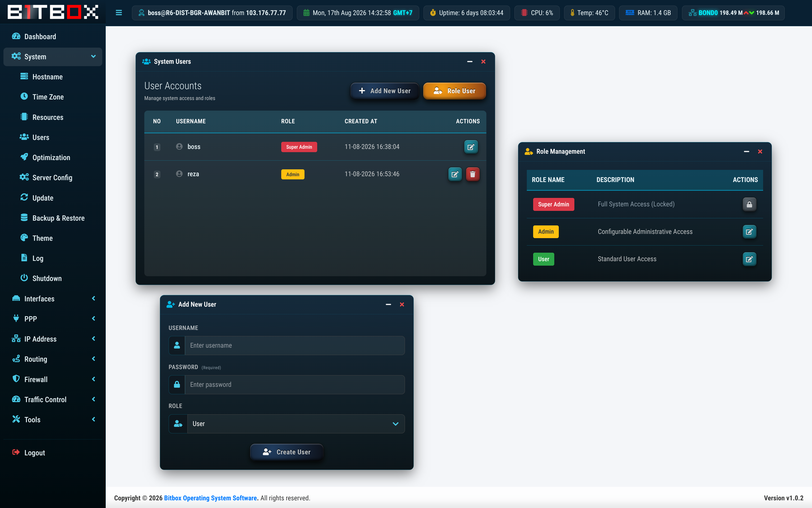This screenshot has height=508, width=812.
Task: Click the Role User button
Action: (454, 91)
